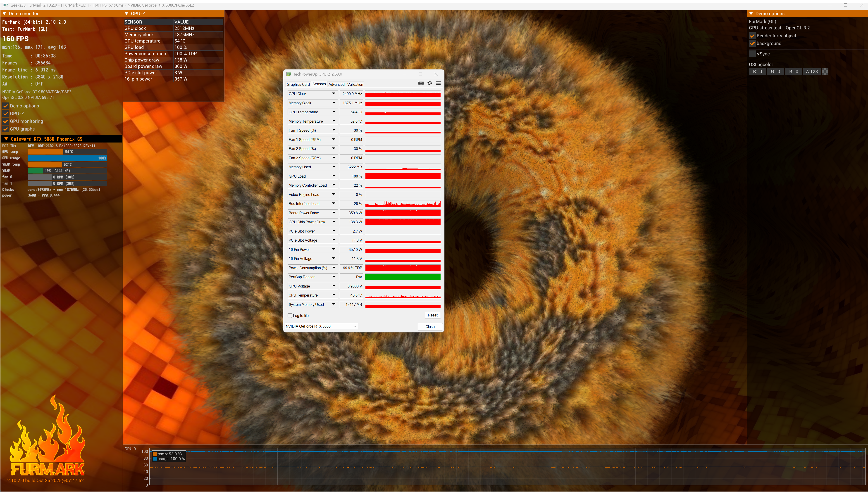Click the Close button in GPU-Z
868x492 pixels.
[x=430, y=326]
